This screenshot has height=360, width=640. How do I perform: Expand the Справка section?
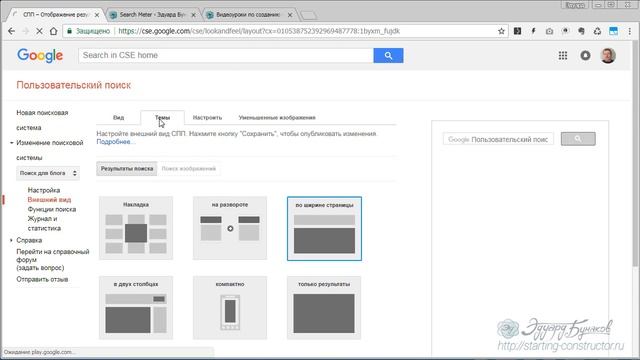pyautogui.click(x=11, y=240)
